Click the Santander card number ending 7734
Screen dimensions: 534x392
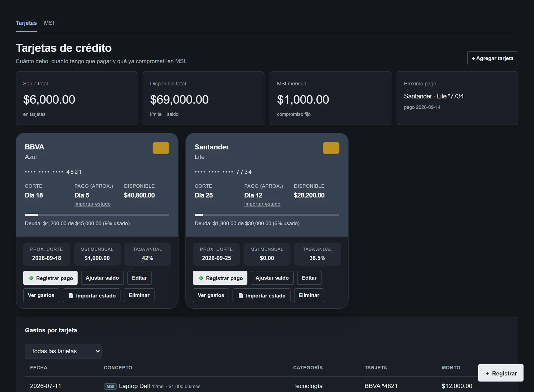(223, 172)
